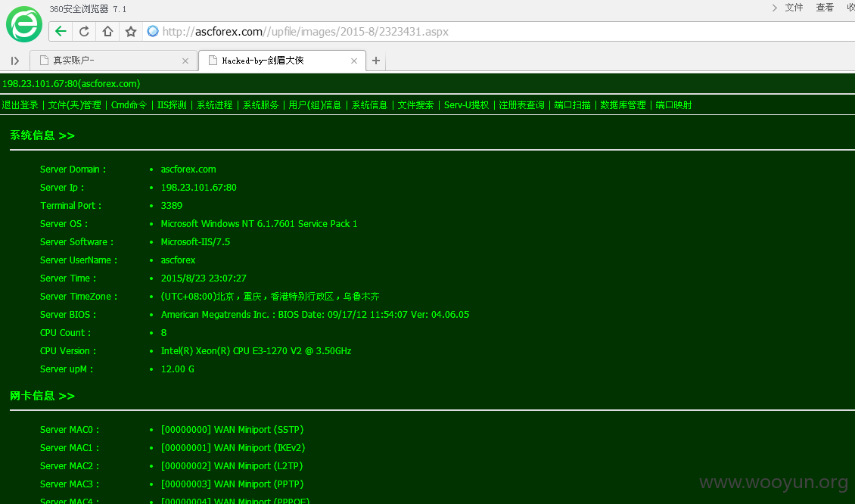The height and width of the screenshot is (504, 855).
Task: Click the Server Time value 2015/8/23 23:07:27
Action: point(204,278)
